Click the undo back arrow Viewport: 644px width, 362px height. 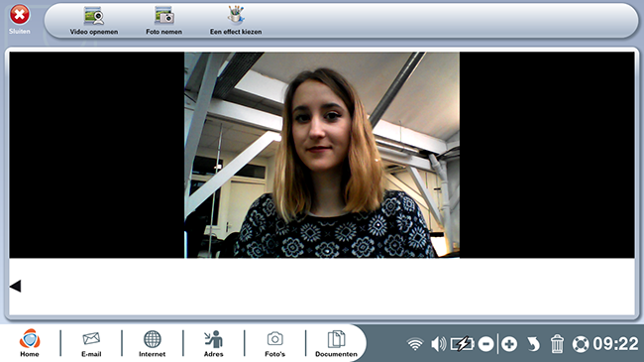tap(533, 344)
